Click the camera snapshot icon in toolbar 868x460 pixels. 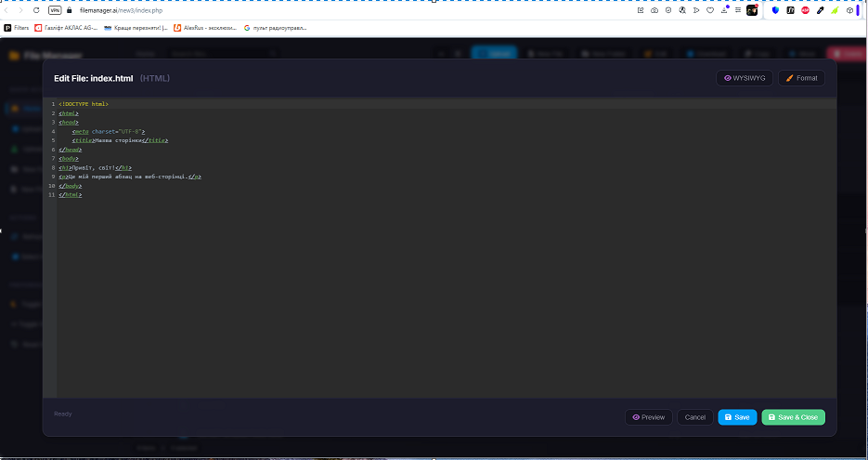click(654, 10)
